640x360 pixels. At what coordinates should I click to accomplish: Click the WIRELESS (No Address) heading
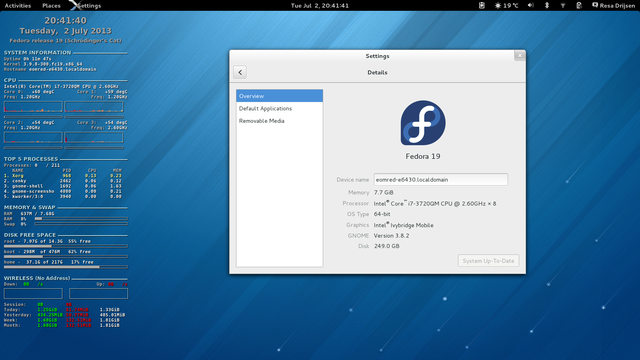37,278
